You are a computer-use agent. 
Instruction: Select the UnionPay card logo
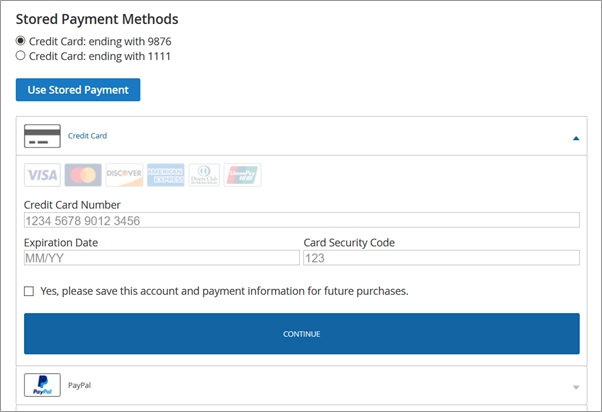click(243, 176)
